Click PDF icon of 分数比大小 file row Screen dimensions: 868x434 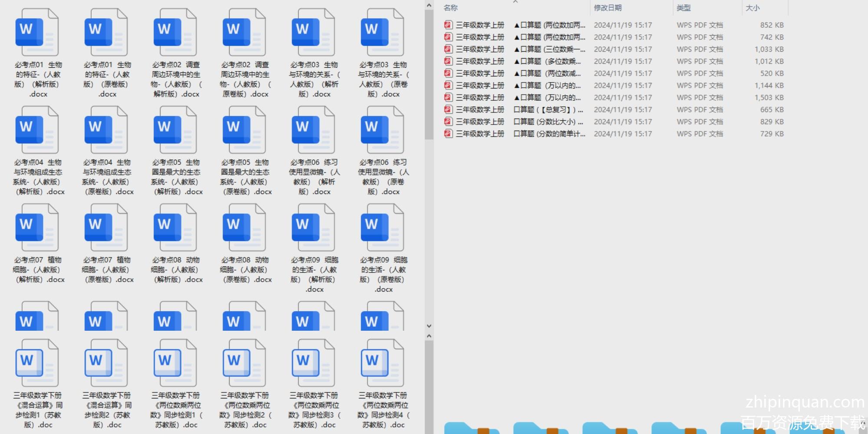(448, 122)
